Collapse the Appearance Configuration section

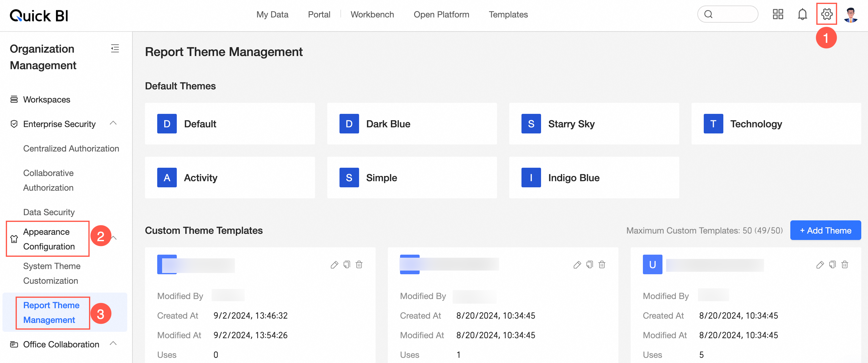tap(115, 238)
